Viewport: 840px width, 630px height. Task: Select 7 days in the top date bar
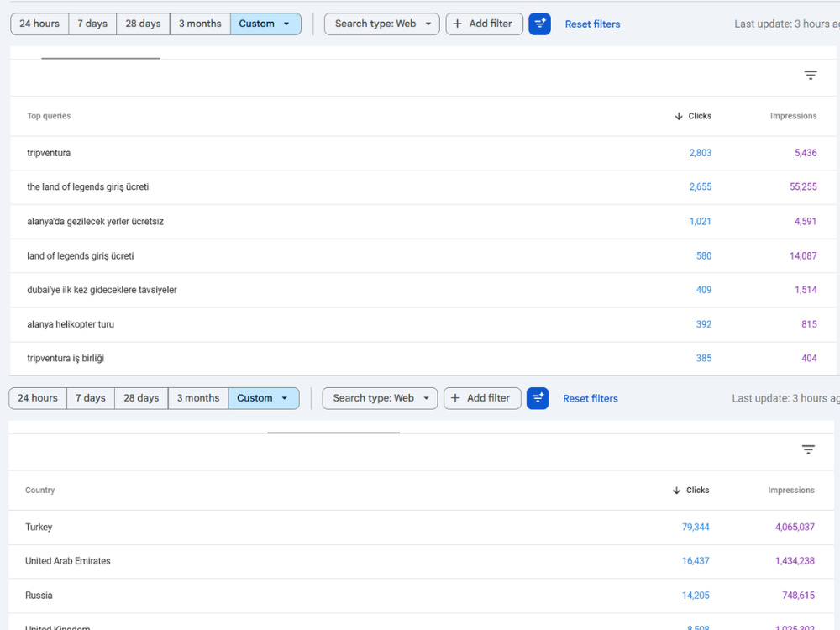(x=92, y=24)
